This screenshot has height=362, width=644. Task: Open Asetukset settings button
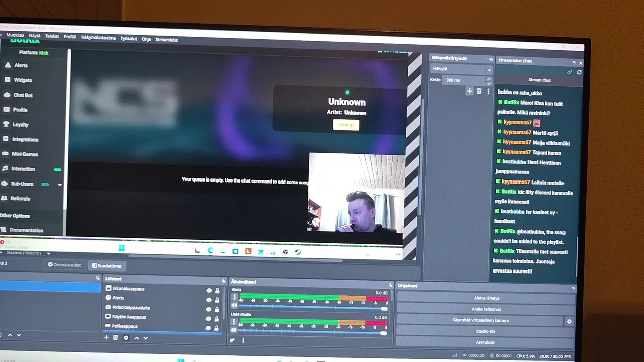486,342
